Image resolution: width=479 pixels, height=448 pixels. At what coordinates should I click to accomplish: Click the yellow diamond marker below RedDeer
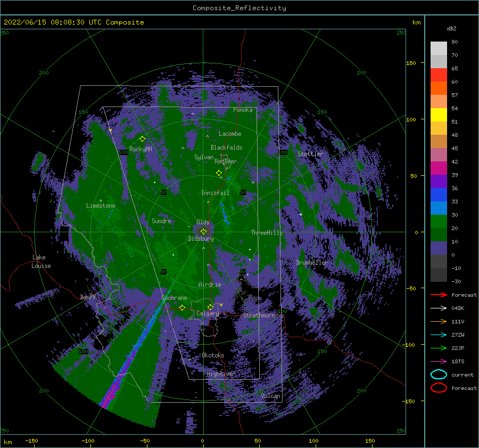(x=219, y=173)
